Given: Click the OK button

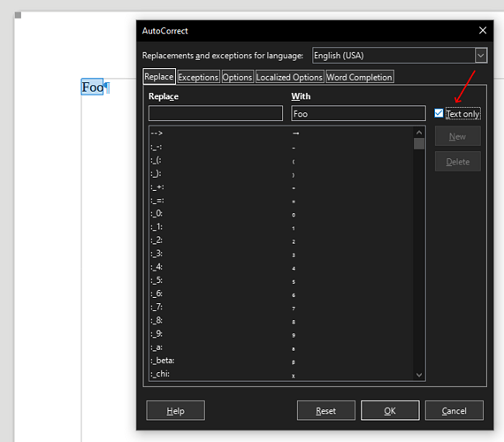Looking at the screenshot, I should click(390, 410).
